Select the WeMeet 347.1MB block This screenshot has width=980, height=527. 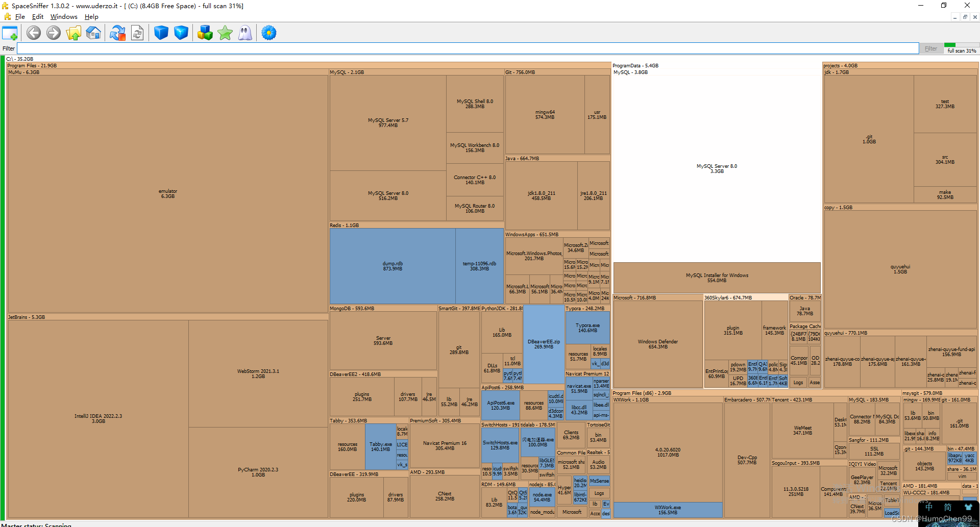[x=802, y=431]
